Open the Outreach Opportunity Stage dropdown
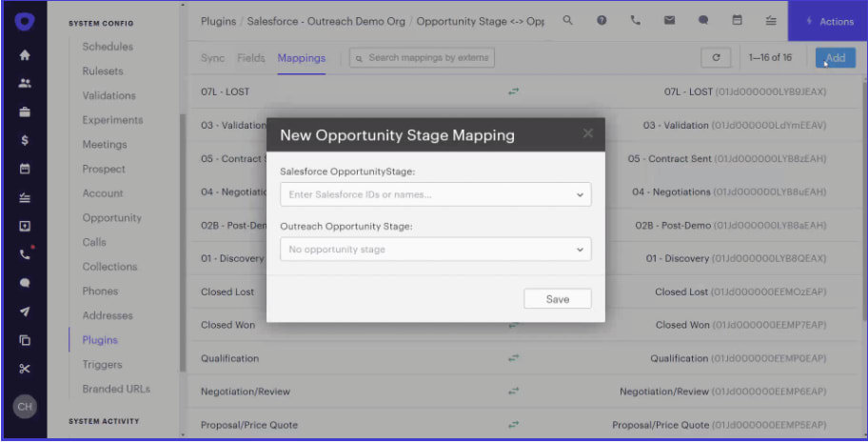The width and height of the screenshot is (868, 443). pyautogui.click(x=436, y=250)
